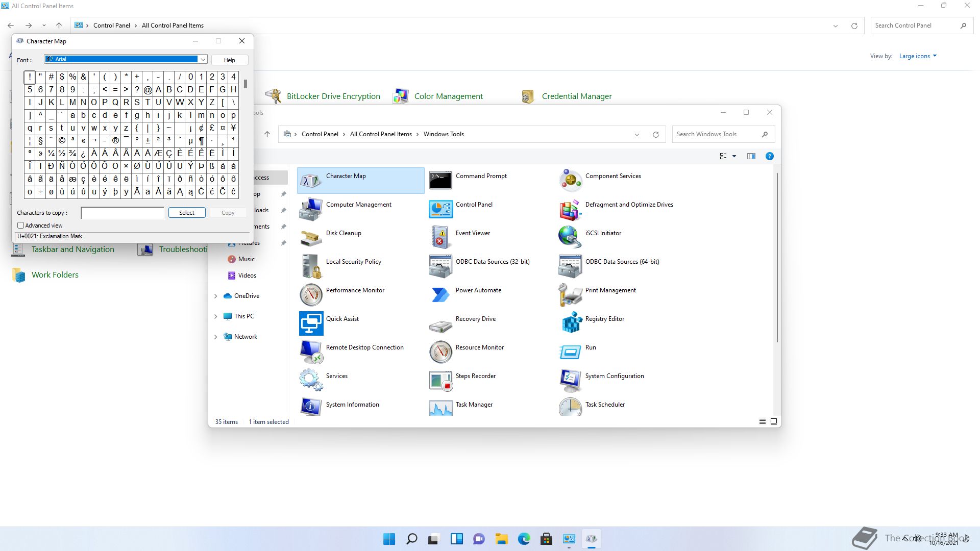Refresh the Windows Tools window
Viewport: 980px width, 551px height.
pyautogui.click(x=656, y=134)
